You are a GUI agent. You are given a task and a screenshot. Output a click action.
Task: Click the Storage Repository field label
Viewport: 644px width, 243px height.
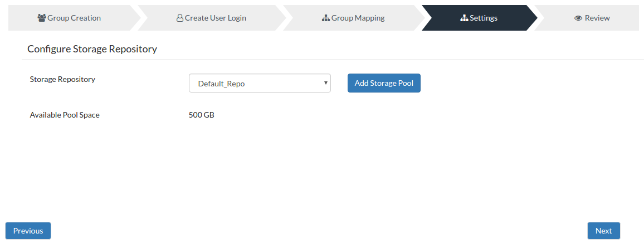[62, 79]
